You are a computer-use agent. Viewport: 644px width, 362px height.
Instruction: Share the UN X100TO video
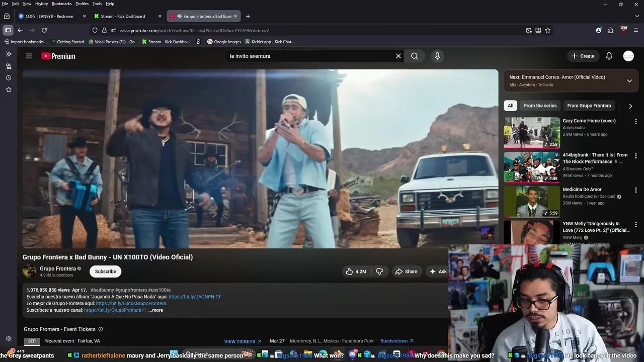point(406,271)
